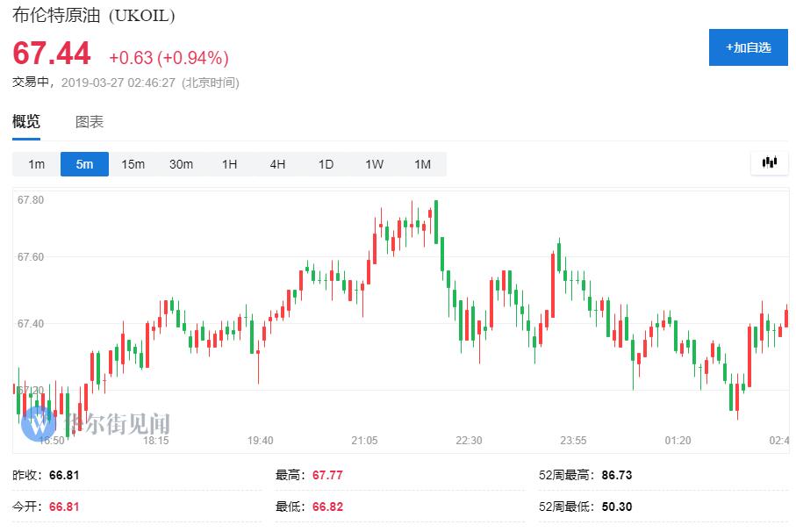The width and height of the screenshot is (796, 532).
Task: Set chart interval to 1H
Action: point(229,164)
